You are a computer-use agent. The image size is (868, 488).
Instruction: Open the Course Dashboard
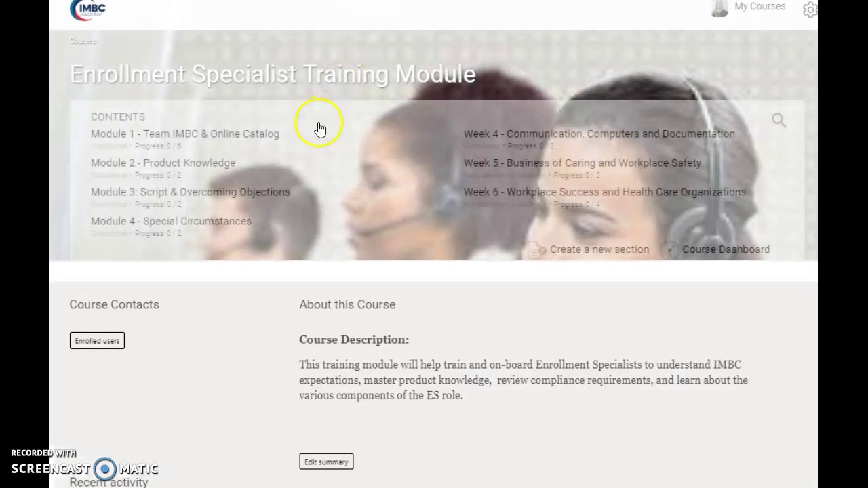click(716, 250)
